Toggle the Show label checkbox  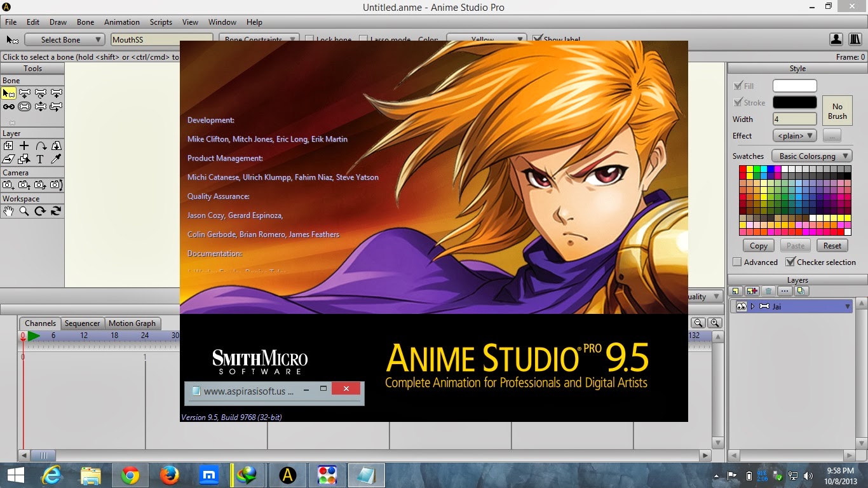[538, 39]
